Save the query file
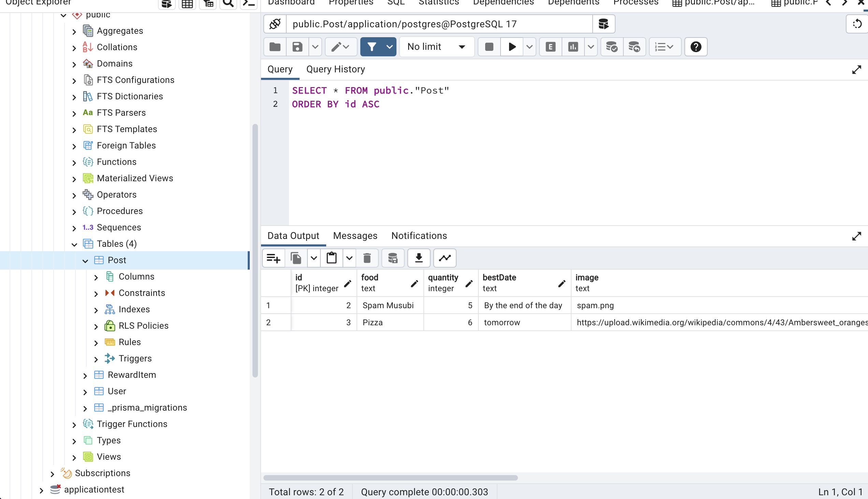 pyautogui.click(x=297, y=47)
